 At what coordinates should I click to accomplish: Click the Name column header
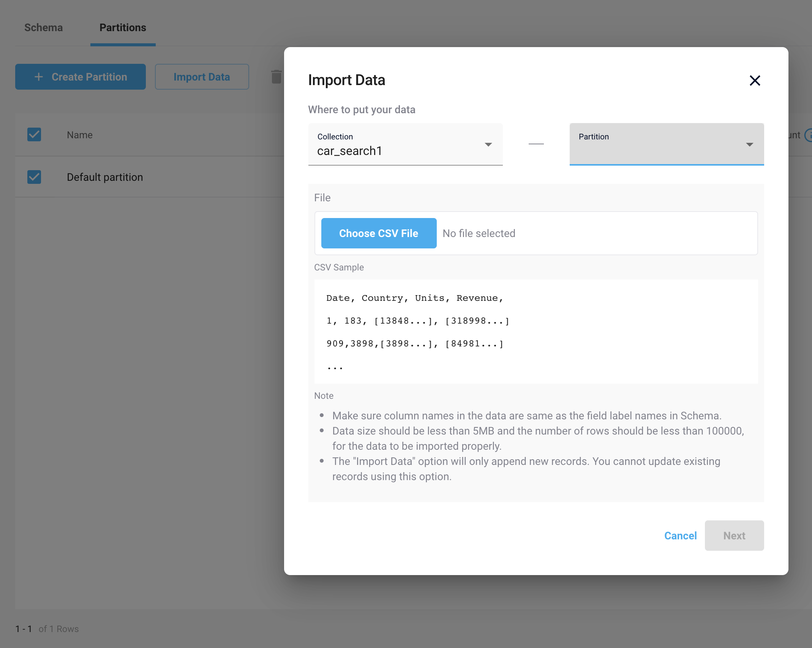pyautogui.click(x=80, y=135)
